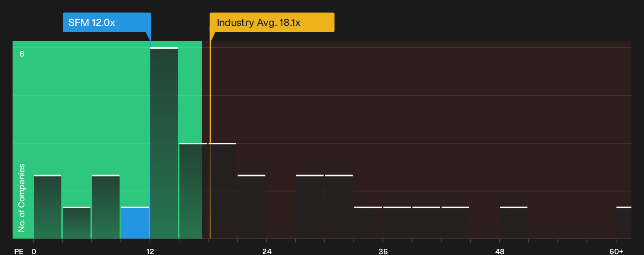Click the '60+' x-axis tick label
644x255 pixels.
[x=617, y=251]
